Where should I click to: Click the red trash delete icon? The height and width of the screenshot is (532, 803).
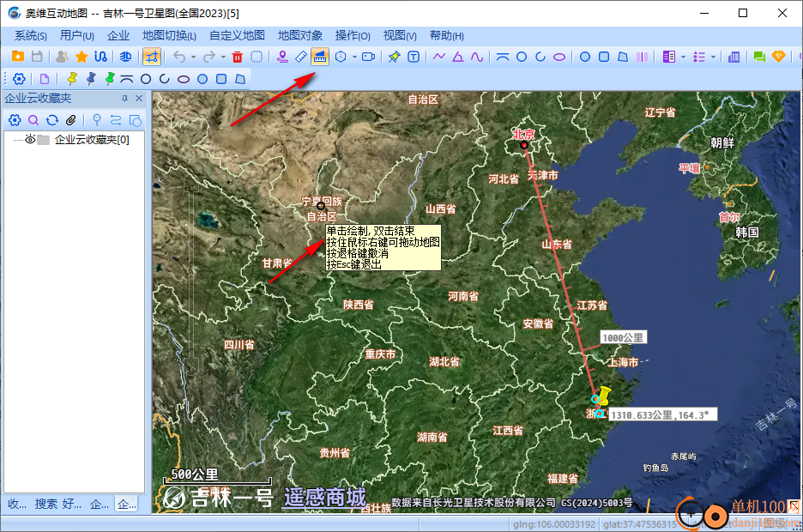(237, 57)
